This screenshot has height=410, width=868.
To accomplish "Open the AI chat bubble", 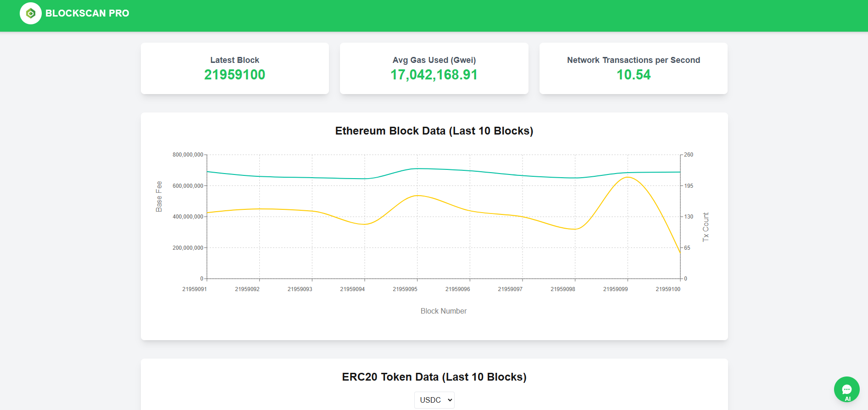I will [846, 389].
